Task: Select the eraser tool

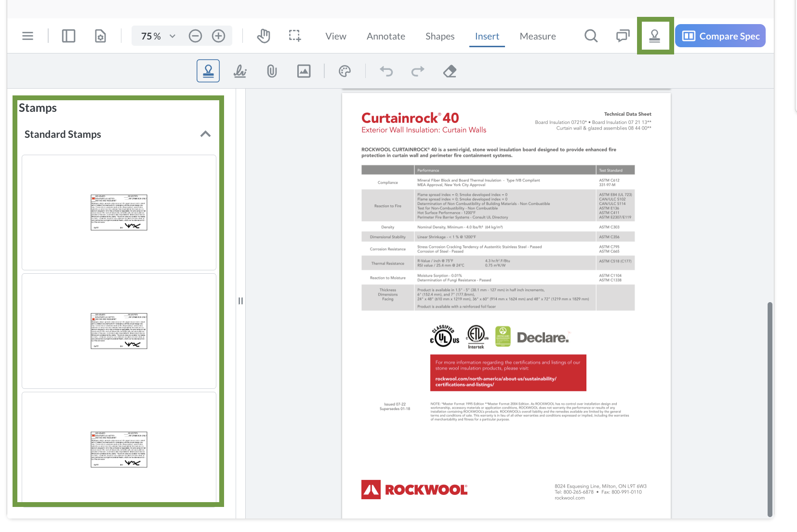Action: (450, 71)
